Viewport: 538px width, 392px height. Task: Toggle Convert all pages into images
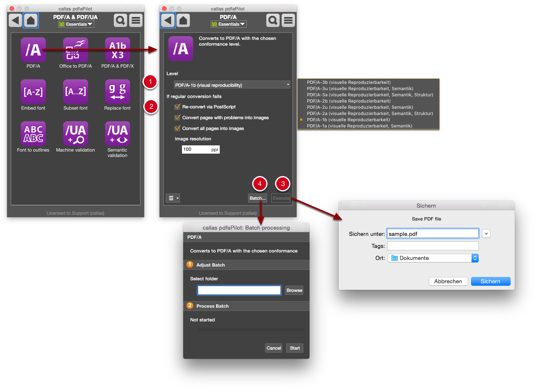coord(177,128)
